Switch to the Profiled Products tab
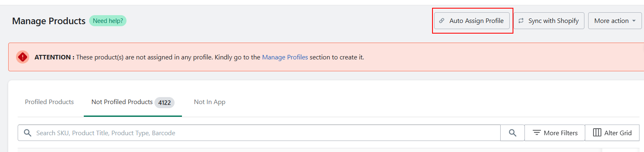Image resolution: width=644 pixels, height=152 pixels. click(x=49, y=102)
